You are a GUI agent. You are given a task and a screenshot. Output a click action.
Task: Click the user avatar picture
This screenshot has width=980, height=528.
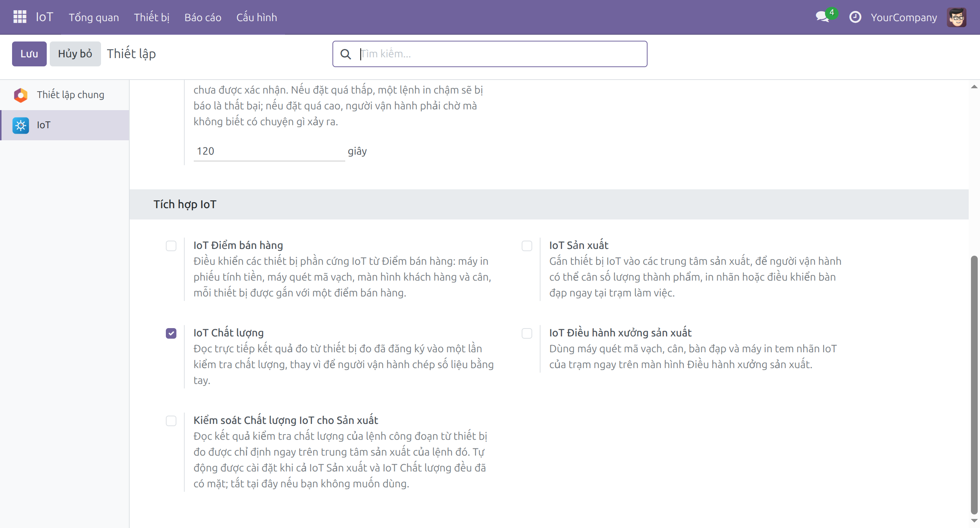click(x=956, y=17)
